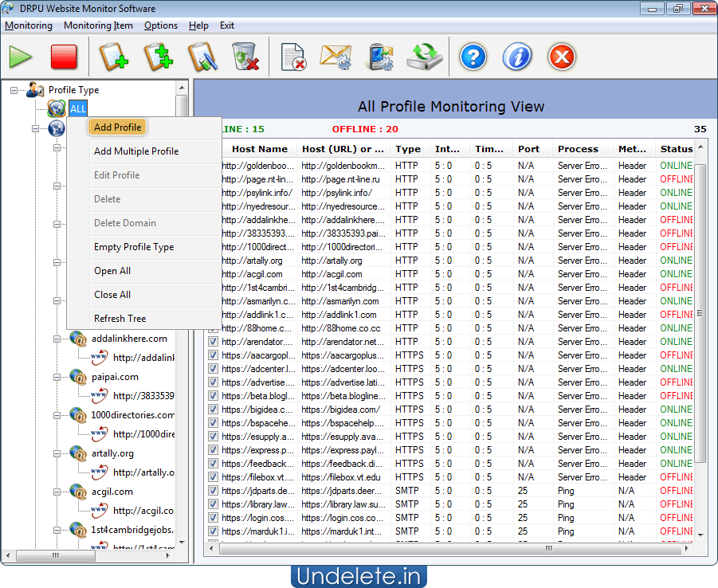This screenshot has width=718, height=588.
Task: Click the add multiple profiles toolbar icon
Action: click(159, 57)
